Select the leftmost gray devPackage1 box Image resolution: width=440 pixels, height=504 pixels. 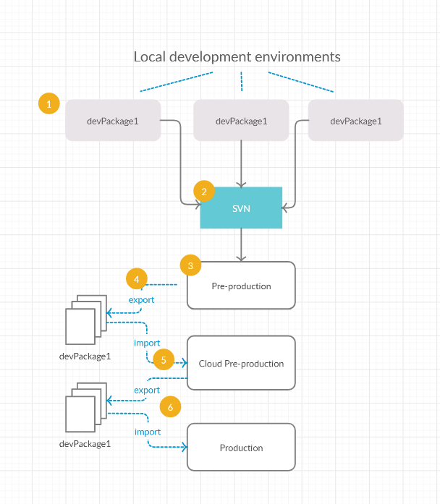(x=113, y=120)
